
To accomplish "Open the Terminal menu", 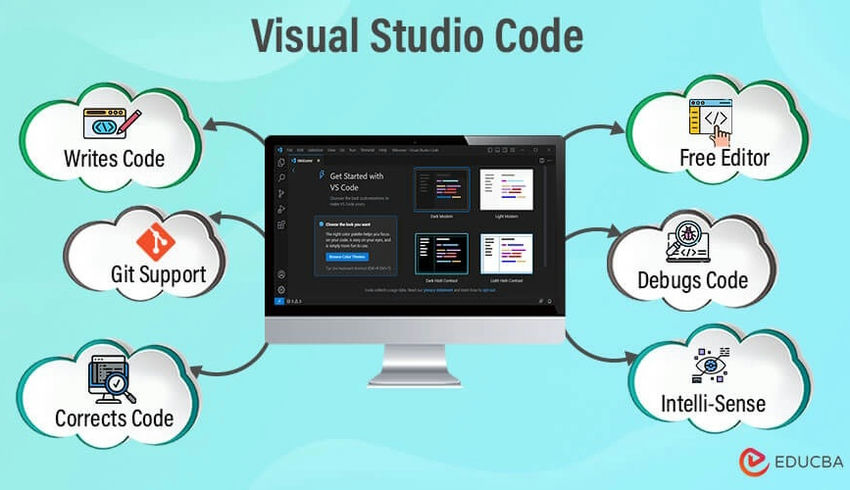I will click(368, 150).
